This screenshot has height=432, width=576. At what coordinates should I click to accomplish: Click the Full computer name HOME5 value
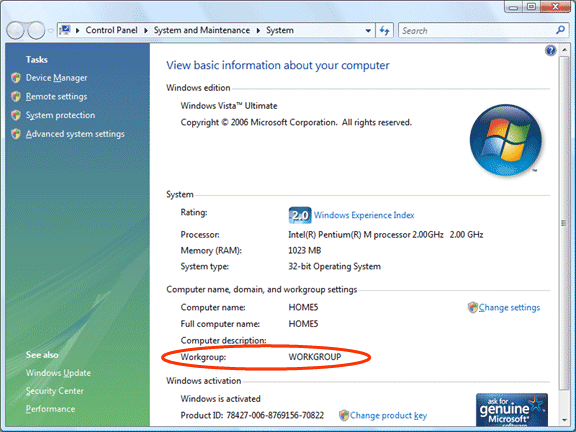[303, 324]
